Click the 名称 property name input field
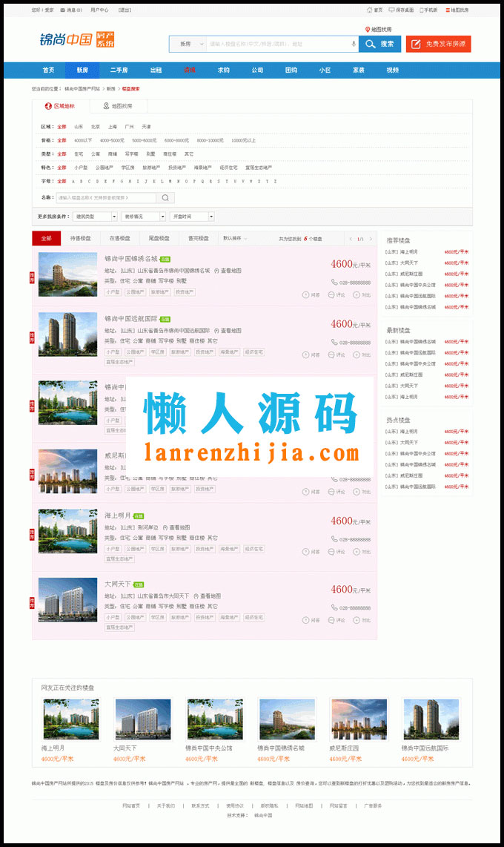The image size is (504, 847). coord(106,198)
